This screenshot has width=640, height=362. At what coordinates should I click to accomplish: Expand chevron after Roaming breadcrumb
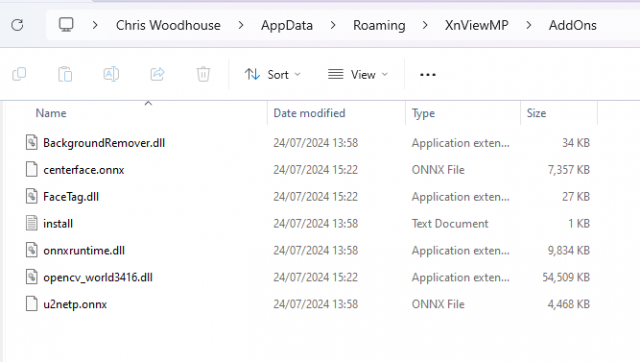pos(425,25)
